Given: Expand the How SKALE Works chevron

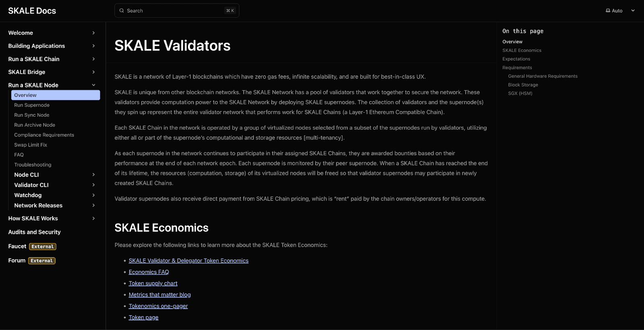Looking at the screenshot, I should click(93, 219).
